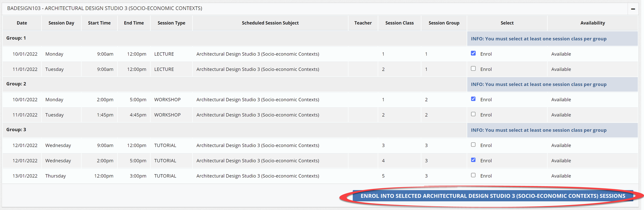Click the Scheduled Session Subject header
The height and width of the screenshot is (210, 644).
click(270, 23)
